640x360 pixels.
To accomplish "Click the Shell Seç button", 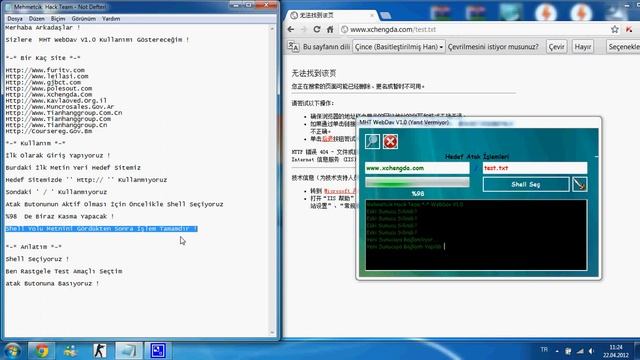I will [526, 184].
